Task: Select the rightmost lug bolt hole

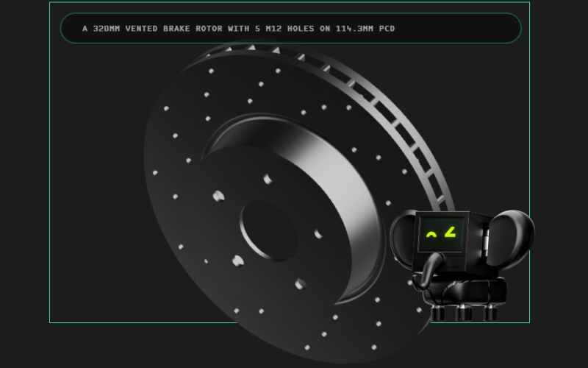Action: tap(318, 235)
